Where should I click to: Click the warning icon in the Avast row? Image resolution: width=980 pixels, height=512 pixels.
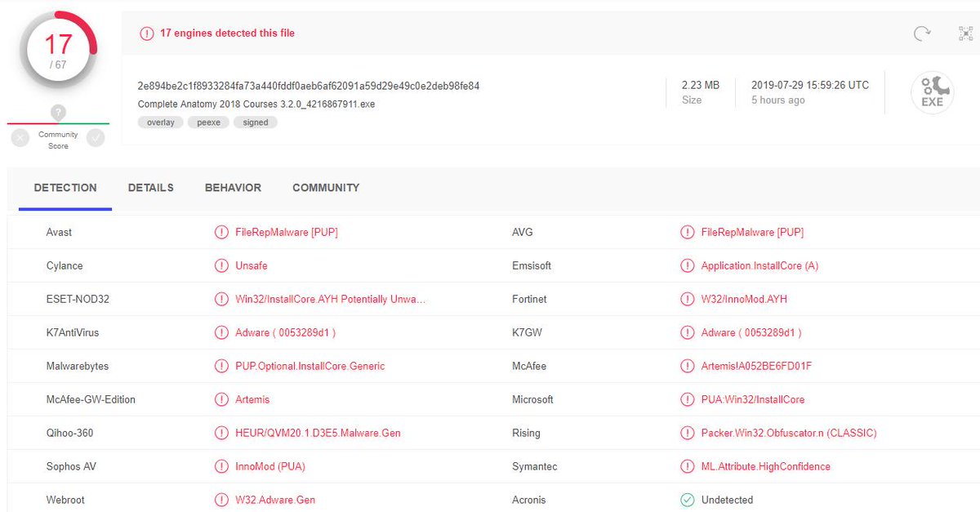pos(221,233)
